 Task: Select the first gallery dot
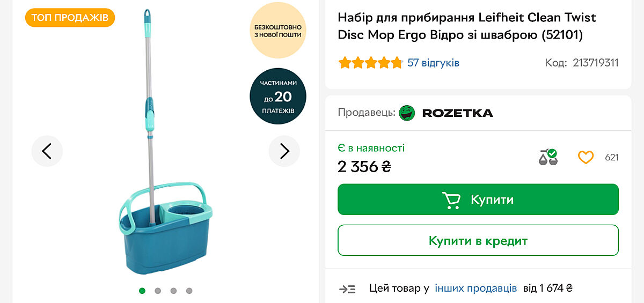click(x=142, y=291)
